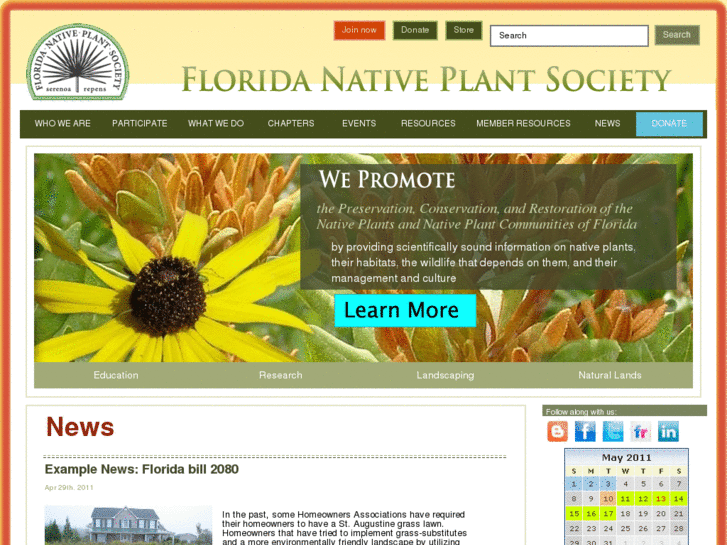Select May 16 on the calendar
The image size is (727, 545).
point(591,514)
